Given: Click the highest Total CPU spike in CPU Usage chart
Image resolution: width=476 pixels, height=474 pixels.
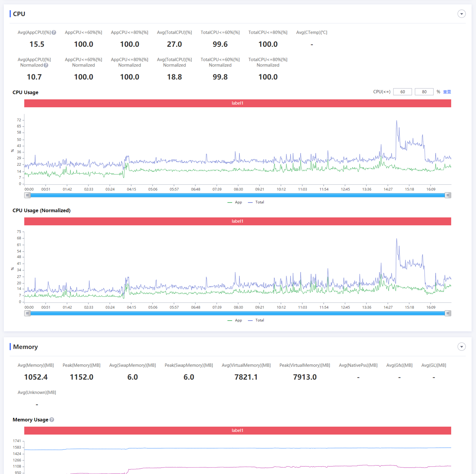Looking at the screenshot, I should click(x=397, y=121).
